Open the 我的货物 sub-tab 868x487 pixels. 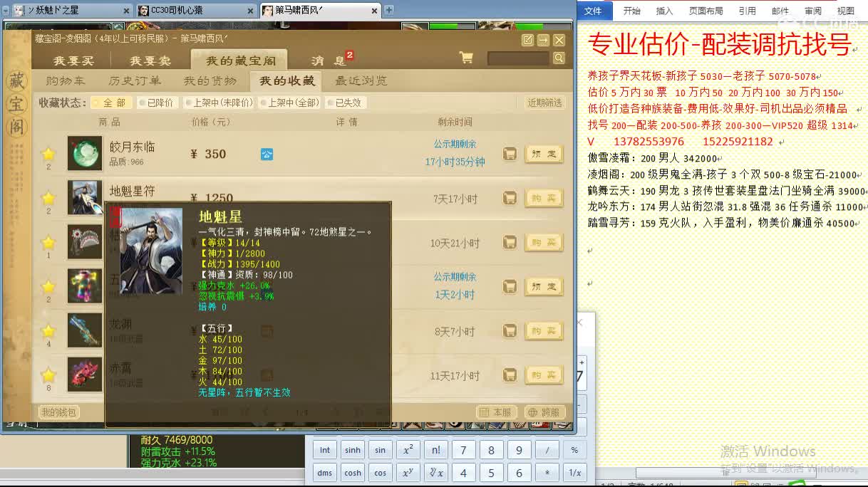pyautogui.click(x=210, y=80)
